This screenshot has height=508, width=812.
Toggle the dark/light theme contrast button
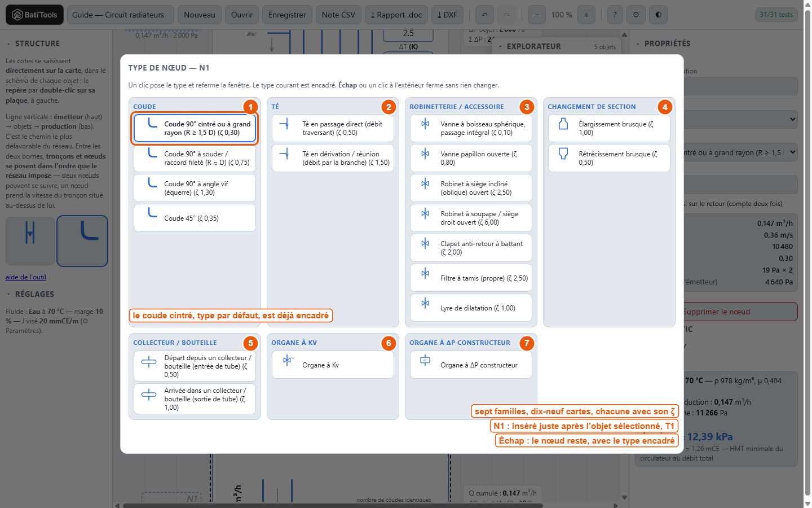(658, 15)
